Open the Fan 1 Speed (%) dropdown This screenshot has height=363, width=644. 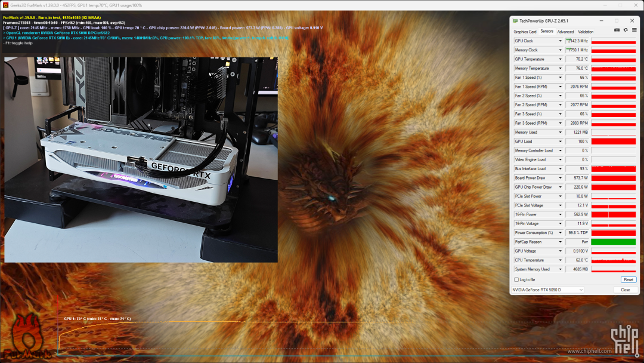[x=560, y=77]
